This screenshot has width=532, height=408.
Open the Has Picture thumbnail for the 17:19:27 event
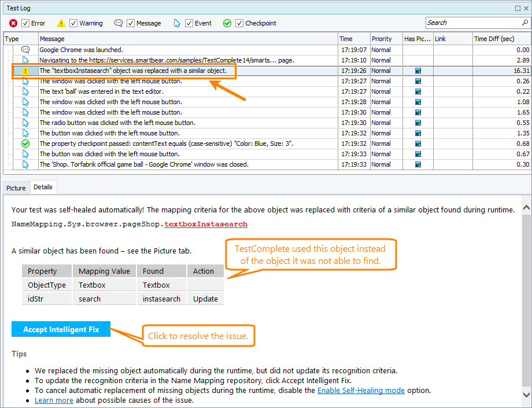(418, 81)
